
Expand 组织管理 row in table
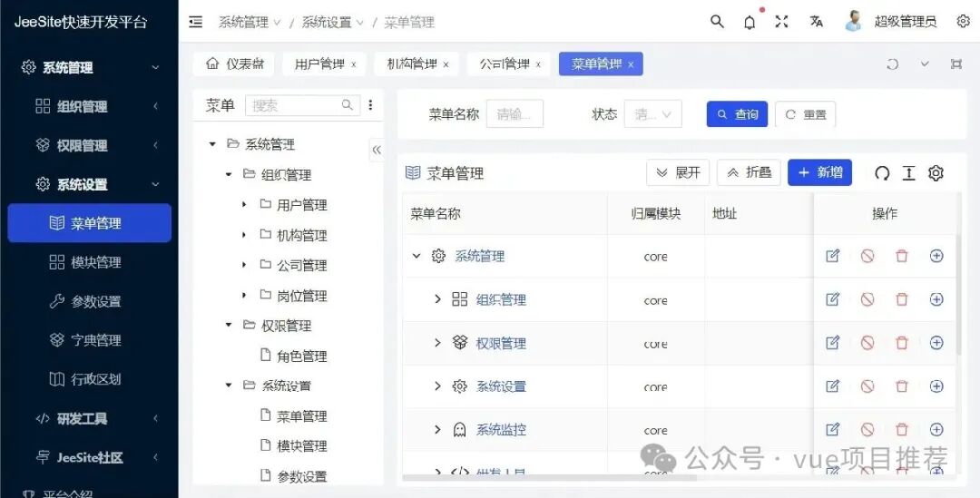pos(437,300)
